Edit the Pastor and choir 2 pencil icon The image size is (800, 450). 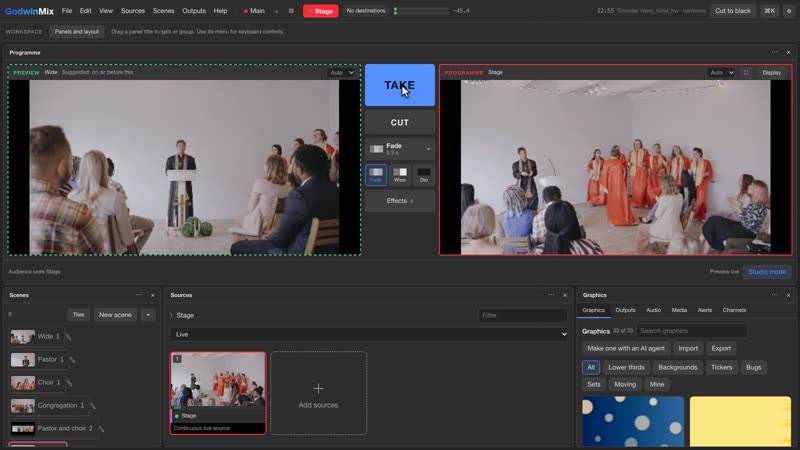(x=101, y=429)
